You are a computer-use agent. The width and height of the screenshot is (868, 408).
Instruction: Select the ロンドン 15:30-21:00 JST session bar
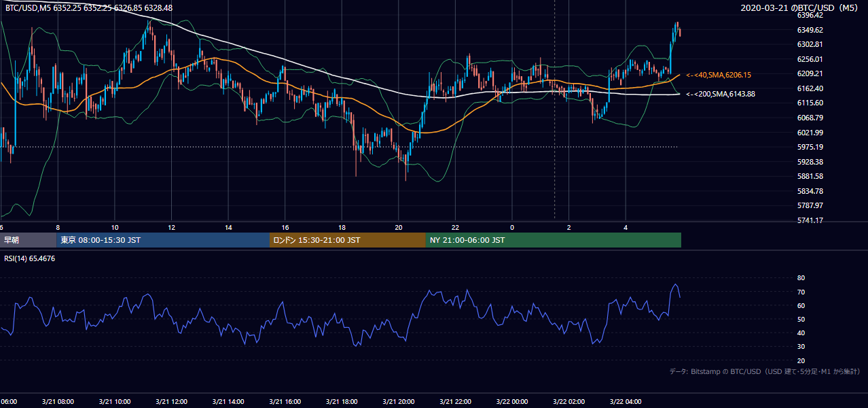[348, 240]
